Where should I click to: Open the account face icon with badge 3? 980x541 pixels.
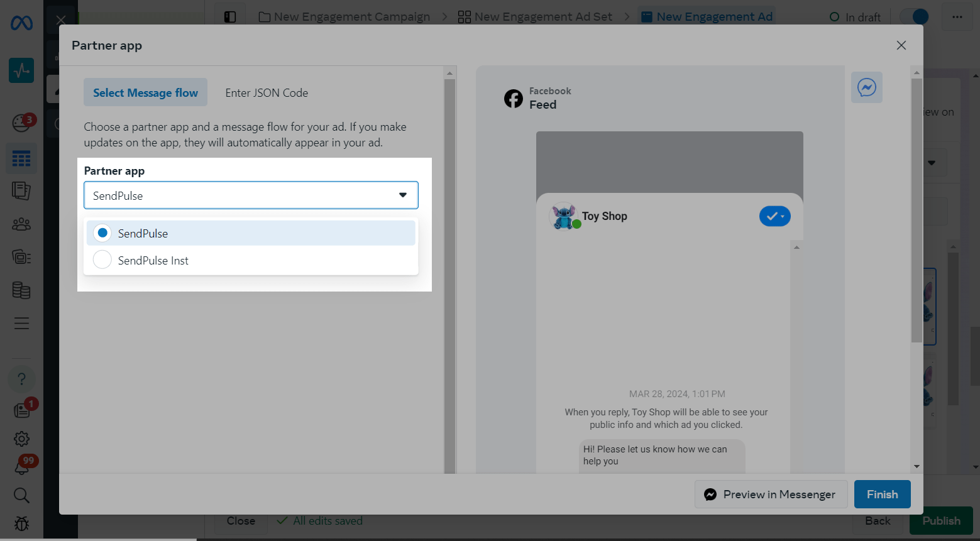click(x=23, y=123)
